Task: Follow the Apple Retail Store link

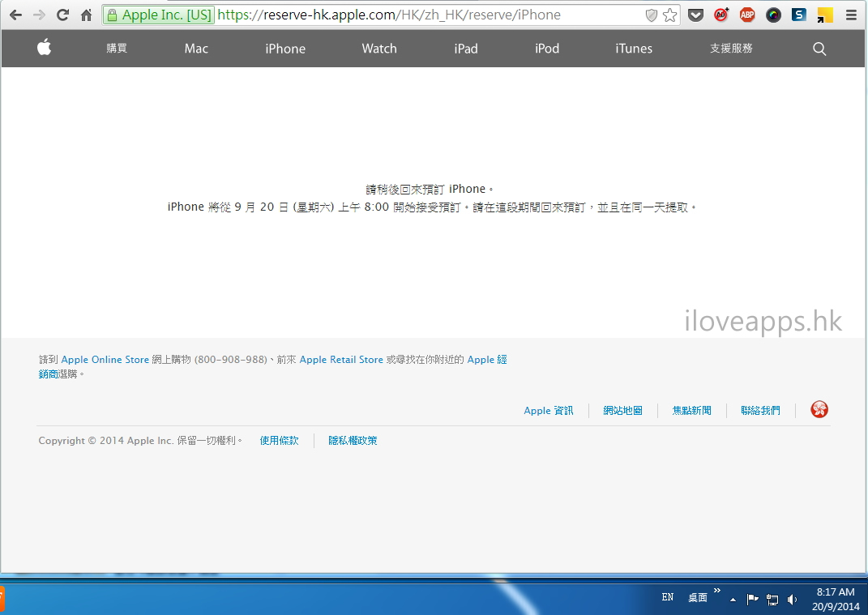Action: (341, 359)
